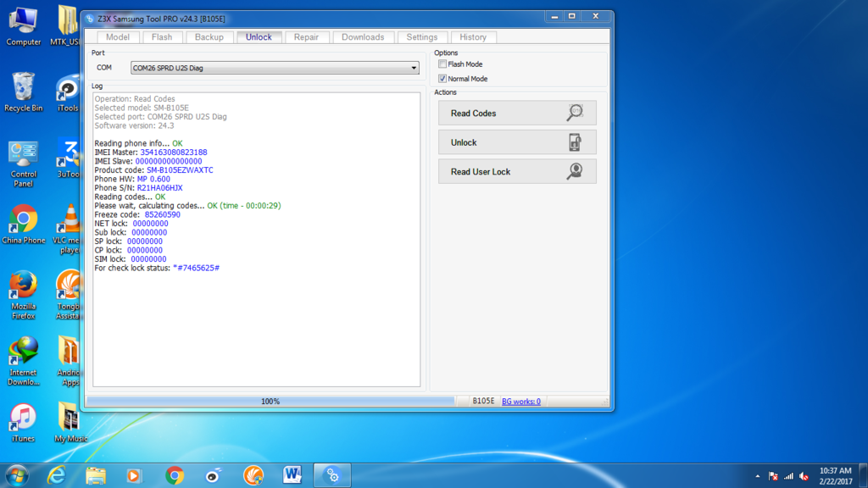868x488 pixels.
Task: Click the NET lock code 00000000
Action: coord(151,224)
